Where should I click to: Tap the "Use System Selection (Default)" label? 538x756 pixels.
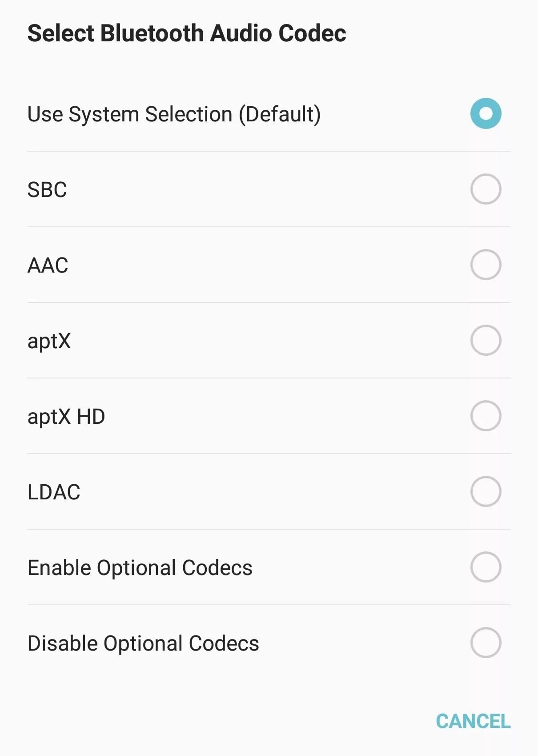[174, 114]
